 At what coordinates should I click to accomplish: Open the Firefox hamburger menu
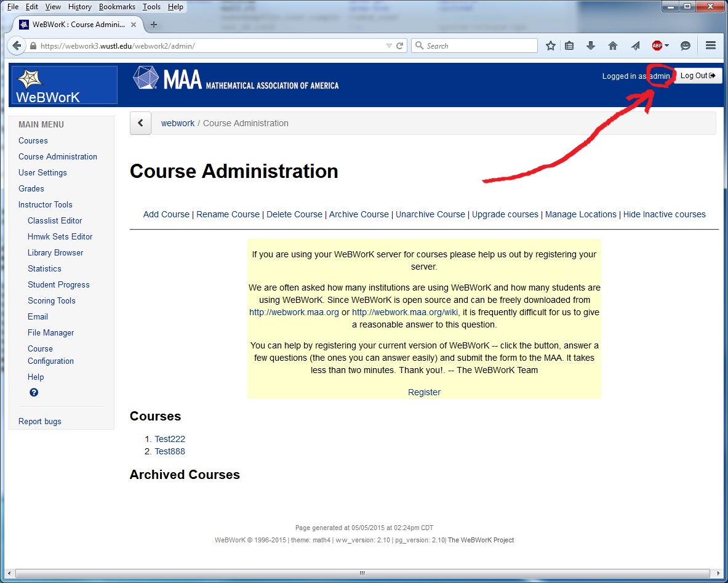710,46
